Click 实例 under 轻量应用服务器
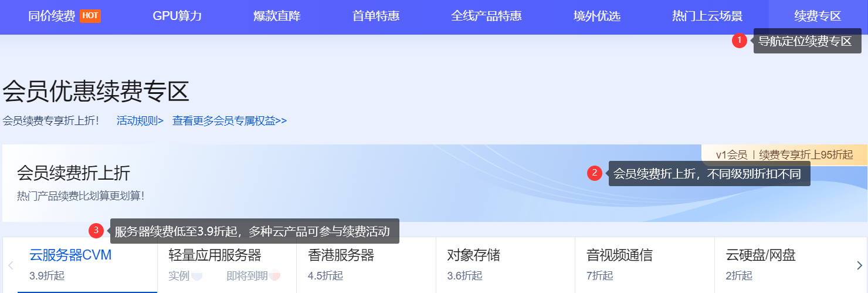Screen dimensions: 868x293 [x=179, y=275]
